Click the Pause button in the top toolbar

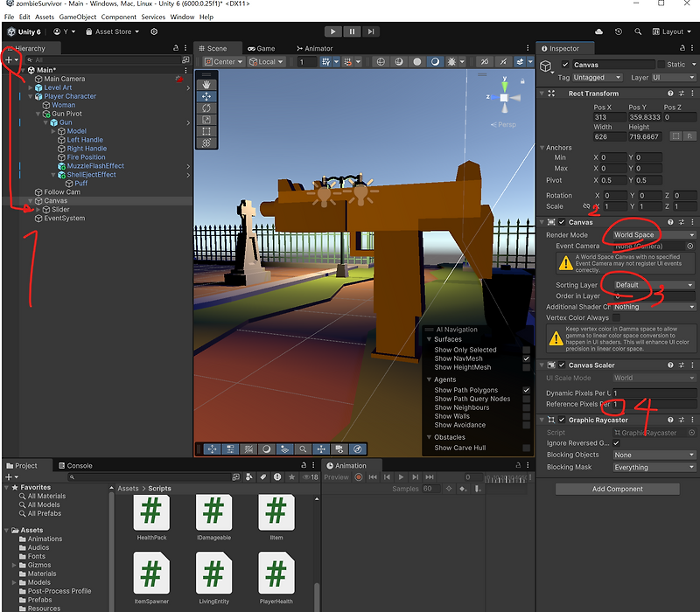(352, 31)
